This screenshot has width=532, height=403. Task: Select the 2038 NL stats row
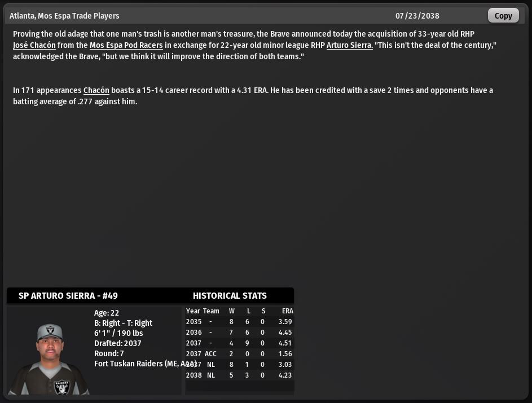[x=239, y=375]
